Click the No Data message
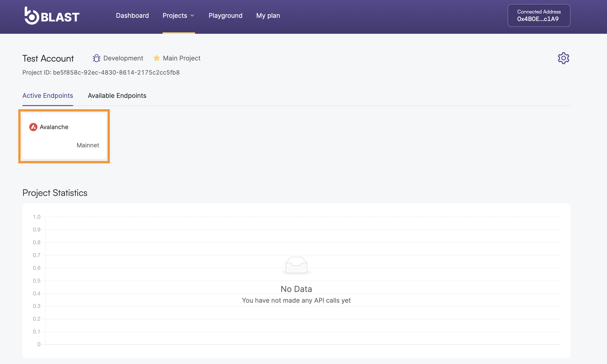 [296, 289]
